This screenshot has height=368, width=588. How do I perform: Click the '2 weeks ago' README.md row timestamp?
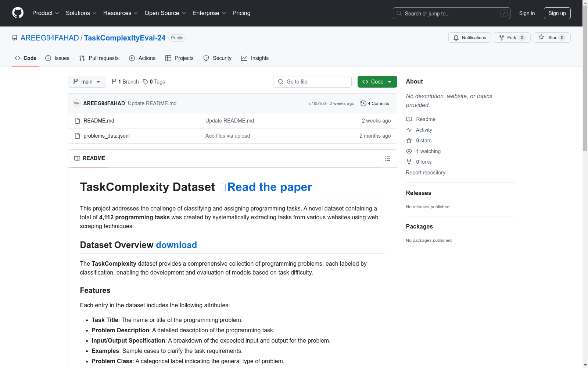pos(376,121)
